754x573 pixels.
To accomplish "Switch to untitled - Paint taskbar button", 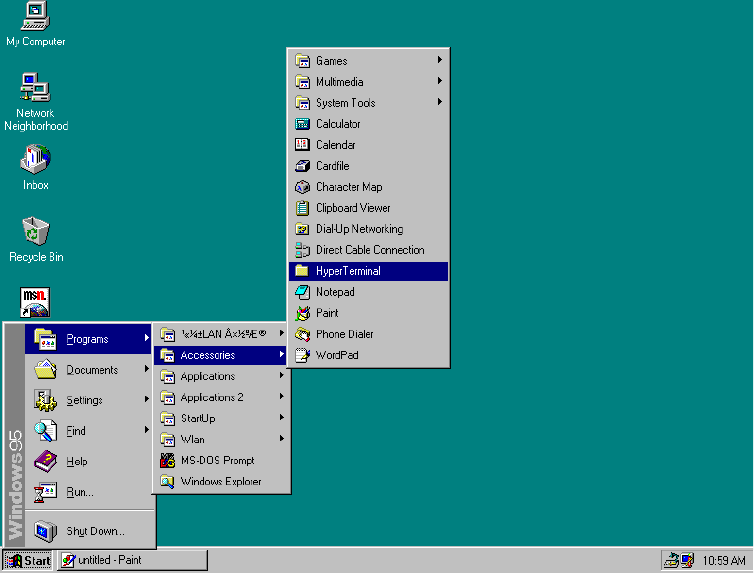I will 132,561.
